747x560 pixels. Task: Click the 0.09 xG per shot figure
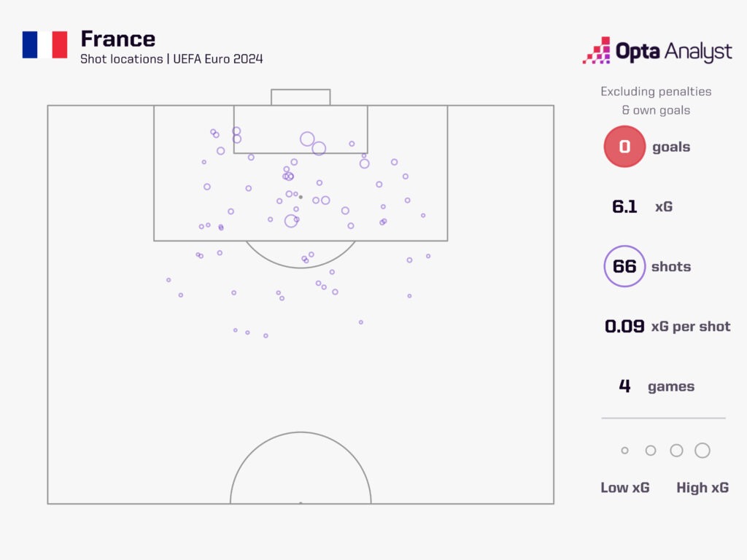tap(624, 327)
